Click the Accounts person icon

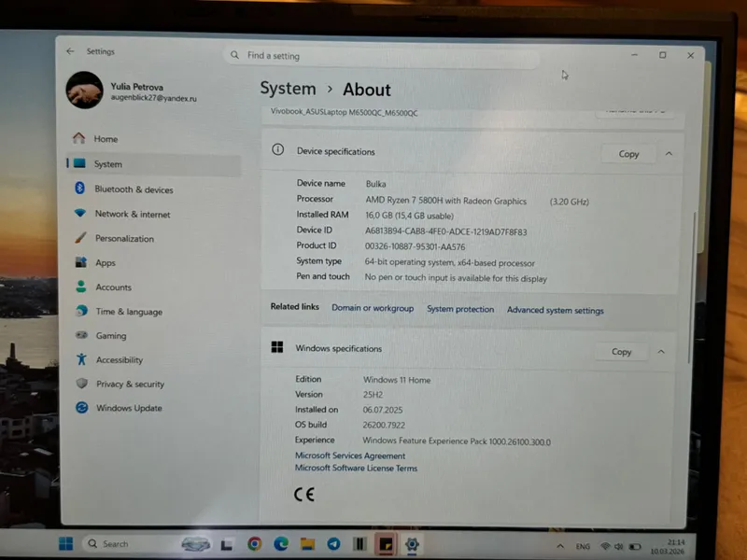81,287
